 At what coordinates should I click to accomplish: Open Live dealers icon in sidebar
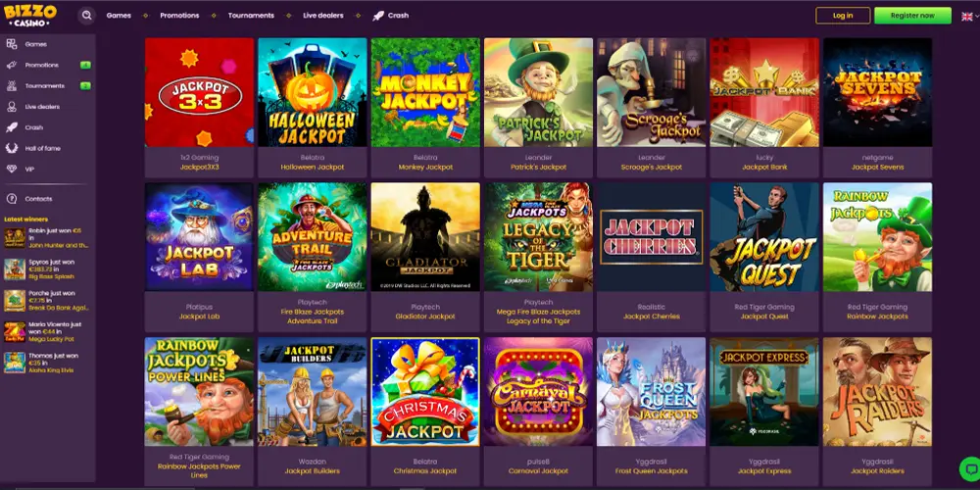point(11,107)
